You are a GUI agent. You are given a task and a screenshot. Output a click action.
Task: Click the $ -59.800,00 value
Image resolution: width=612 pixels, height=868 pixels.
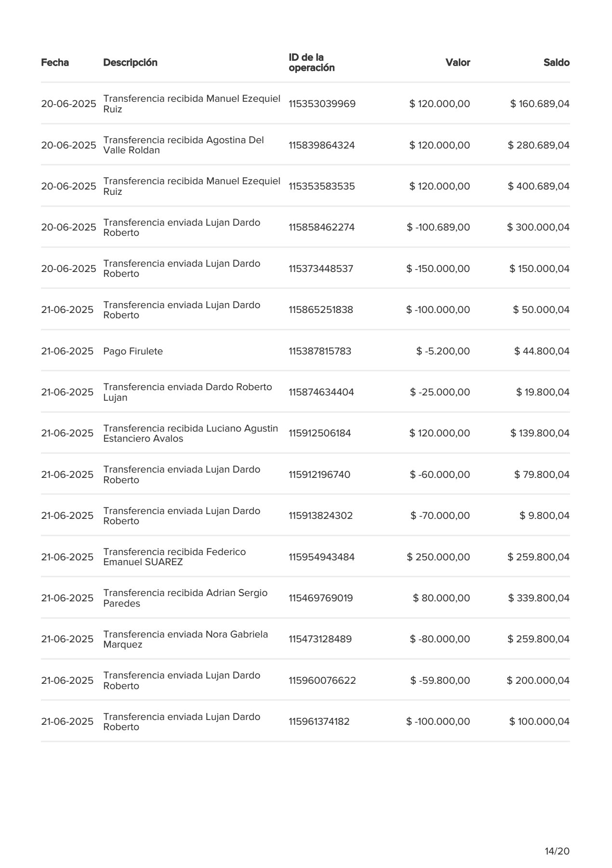tap(440, 681)
